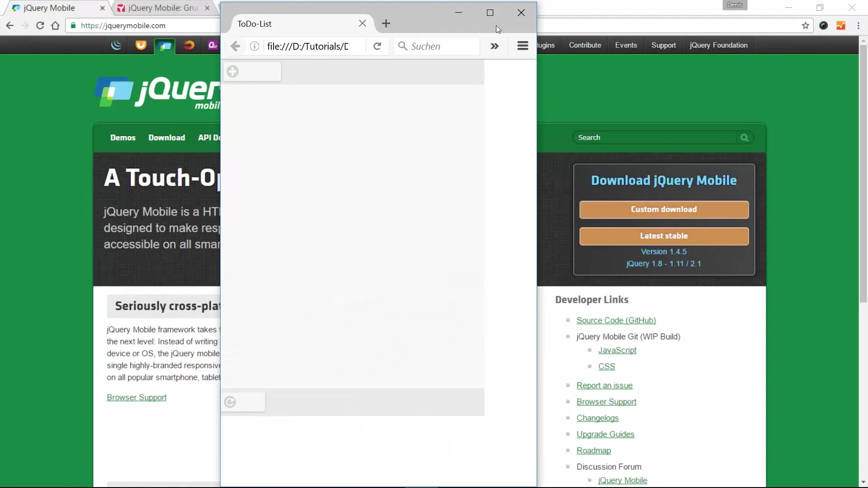Click the Custom download button
Screen dimensions: 868x488
664,210
